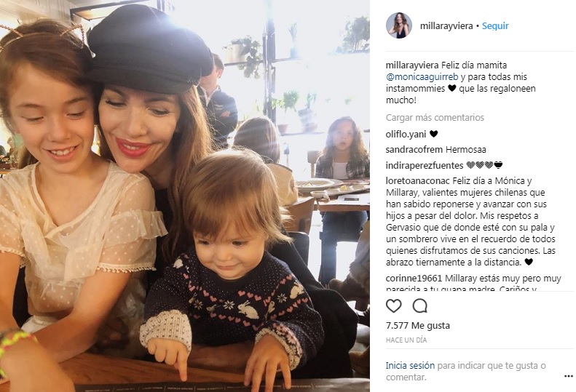Open the comment bubble icon
The height and width of the screenshot is (392, 576).
click(x=419, y=305)
